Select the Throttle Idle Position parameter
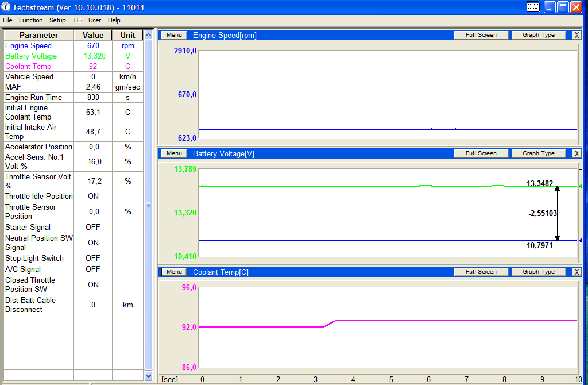The image size is (588, 385). 73,197
